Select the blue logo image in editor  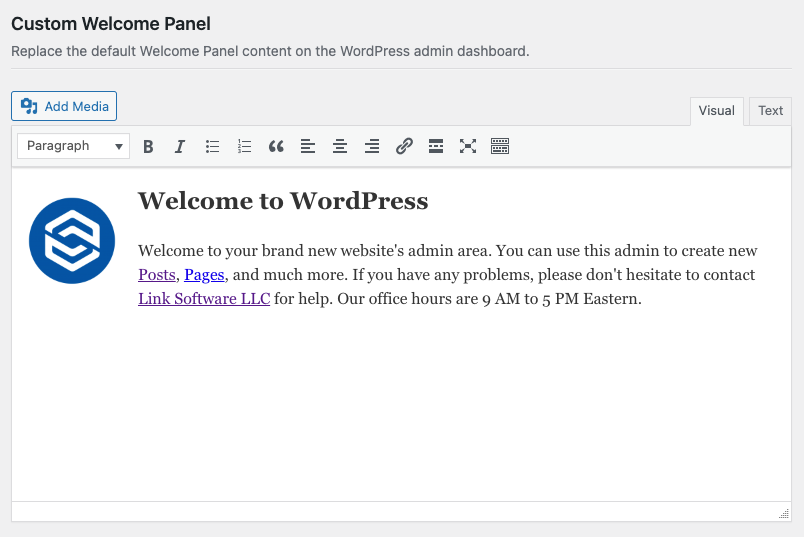(x=72, y=241)
